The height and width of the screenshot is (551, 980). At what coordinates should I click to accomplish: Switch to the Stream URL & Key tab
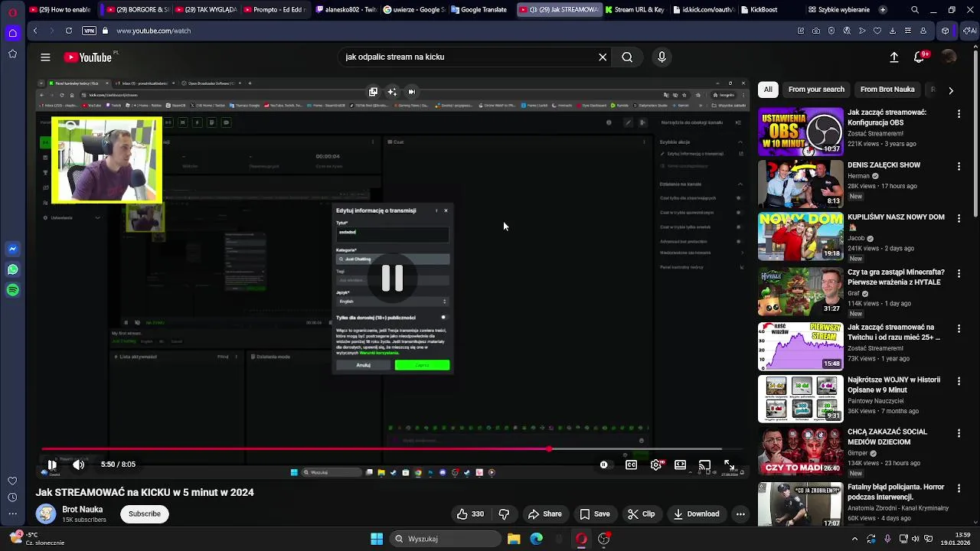coord(635,10)
